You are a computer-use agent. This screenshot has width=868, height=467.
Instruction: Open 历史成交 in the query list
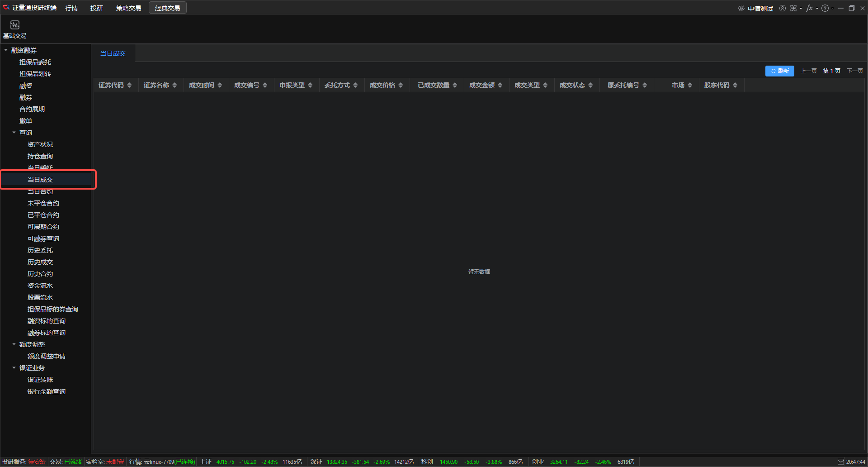(40, 262)
